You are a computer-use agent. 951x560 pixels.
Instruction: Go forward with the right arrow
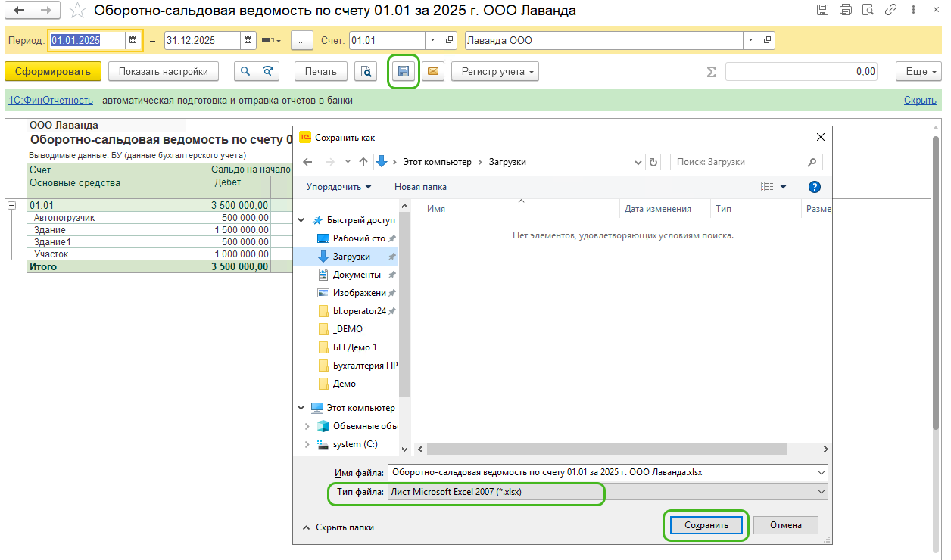coord(45,11)
